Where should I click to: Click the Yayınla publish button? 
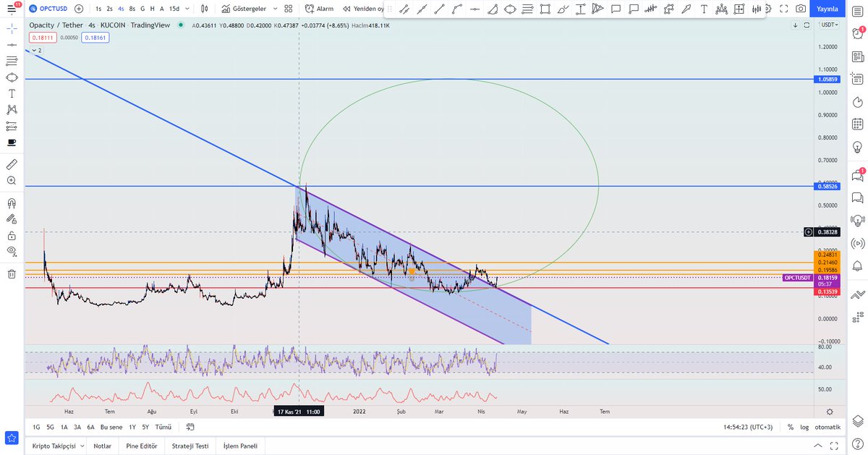click(x=827, y=9)
